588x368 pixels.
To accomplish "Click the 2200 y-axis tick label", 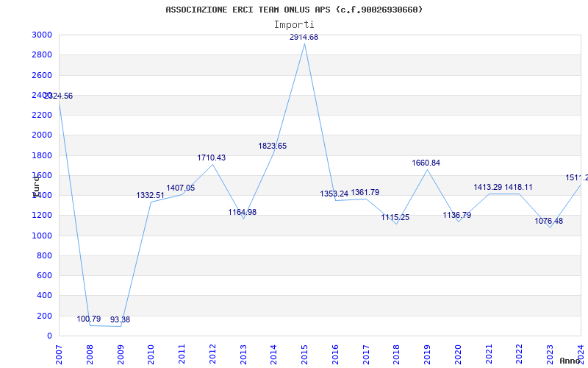I will [x=42, y=115].
